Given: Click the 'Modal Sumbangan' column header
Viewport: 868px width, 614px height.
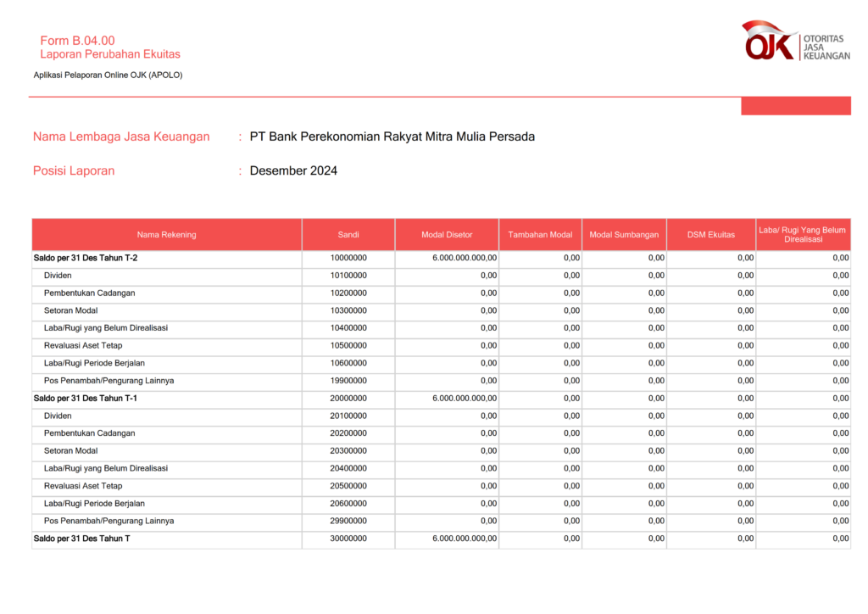Looking at the screenshot, I should pos(624,235).
